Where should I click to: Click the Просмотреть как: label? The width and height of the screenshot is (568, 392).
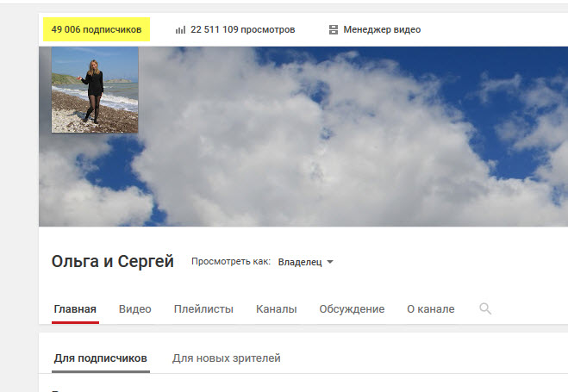(231, 261)
